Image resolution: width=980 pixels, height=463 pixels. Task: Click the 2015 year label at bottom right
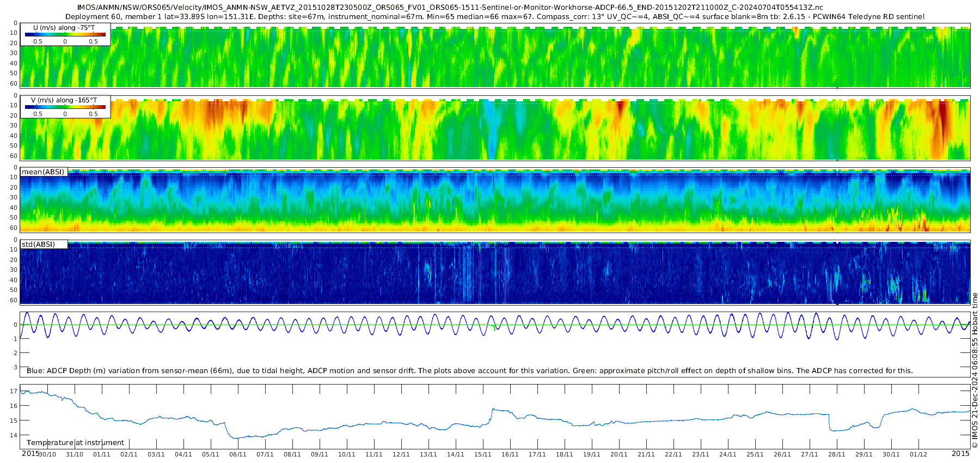click(x=960, y=453)
